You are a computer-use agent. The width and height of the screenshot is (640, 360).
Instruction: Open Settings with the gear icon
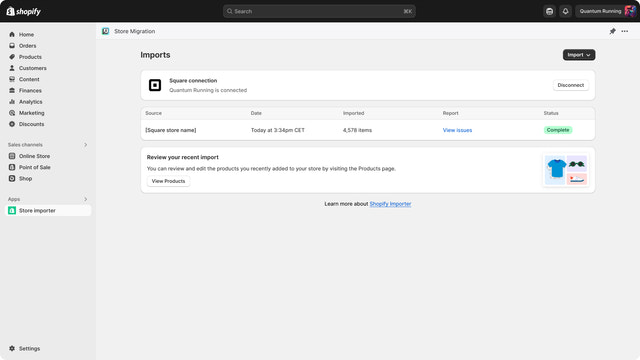tap(12, 349)
